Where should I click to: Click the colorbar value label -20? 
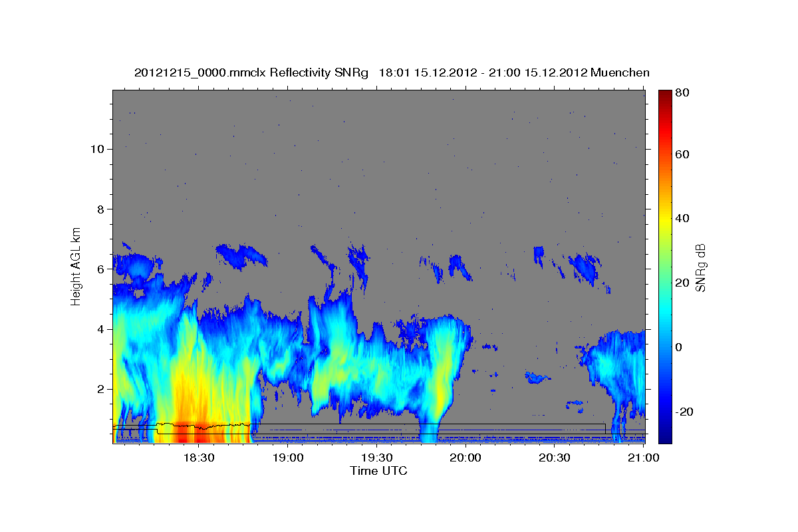683,412
